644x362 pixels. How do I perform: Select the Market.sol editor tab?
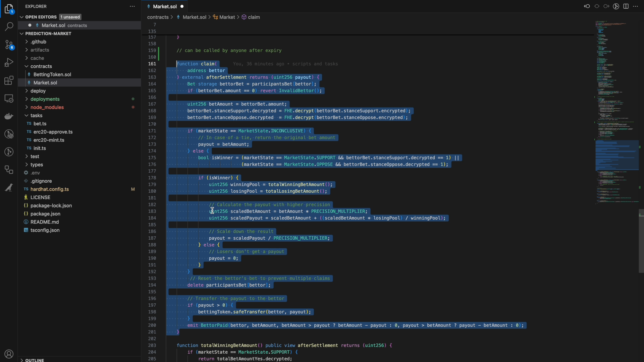tap(165, 6)
